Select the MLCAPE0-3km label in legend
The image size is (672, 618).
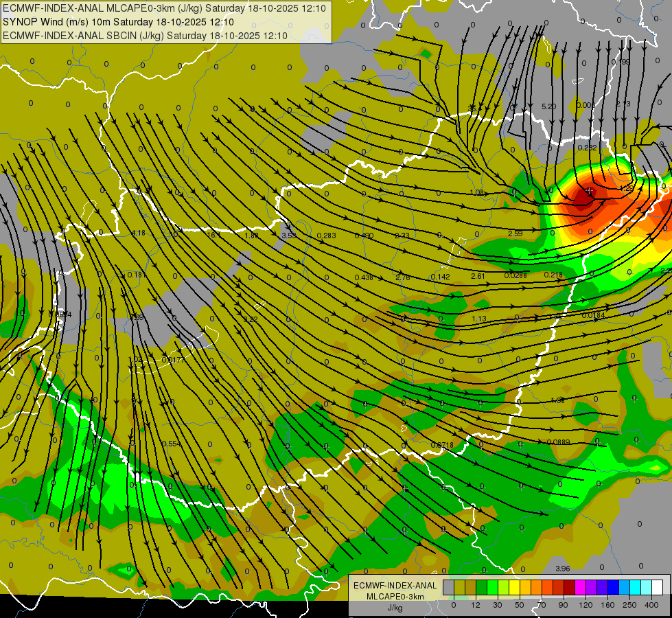tap(395, 597)
